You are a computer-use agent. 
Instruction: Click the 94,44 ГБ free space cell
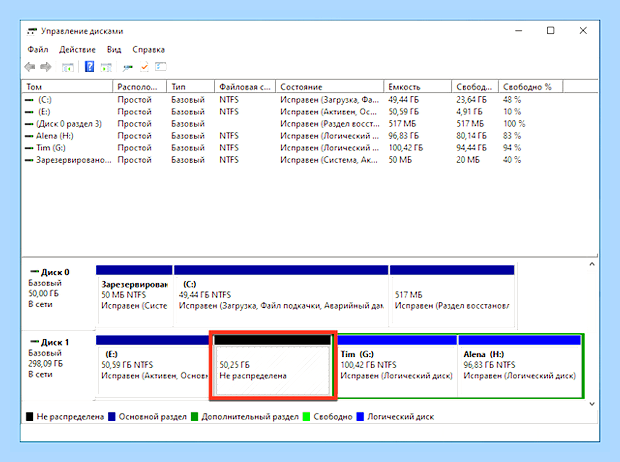[x=471, y=148]
